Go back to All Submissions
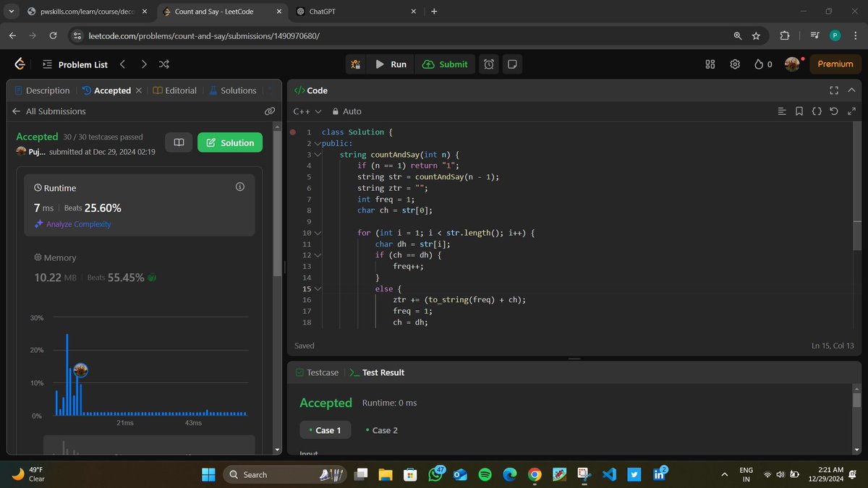868x488 pixels. [48, 111]
